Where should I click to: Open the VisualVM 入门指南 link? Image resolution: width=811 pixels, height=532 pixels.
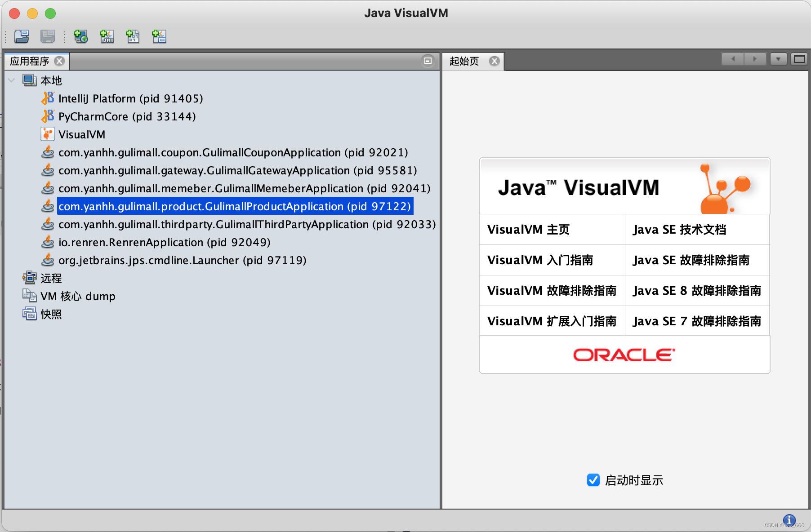[540, 260]
